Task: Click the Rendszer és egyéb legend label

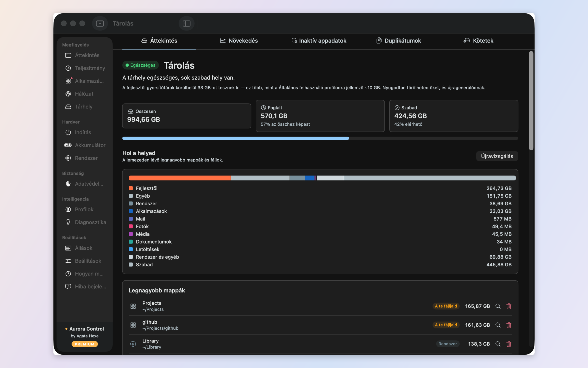Action: coord(157,257)
